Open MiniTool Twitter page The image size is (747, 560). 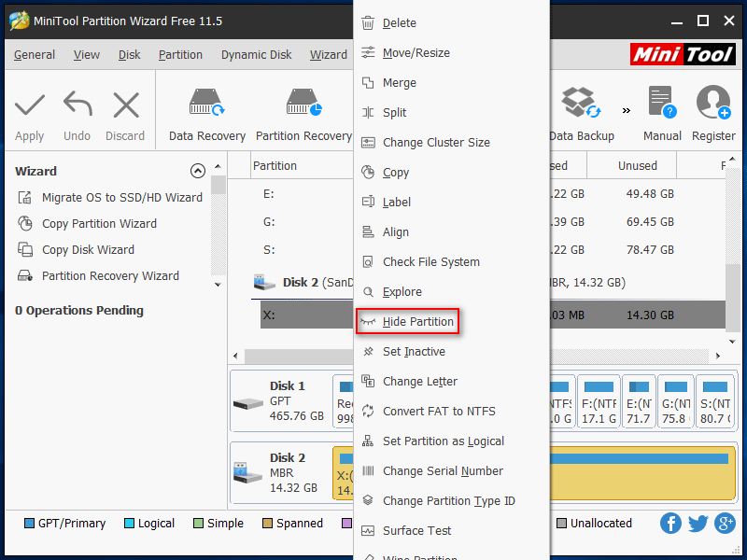(698, 524)
